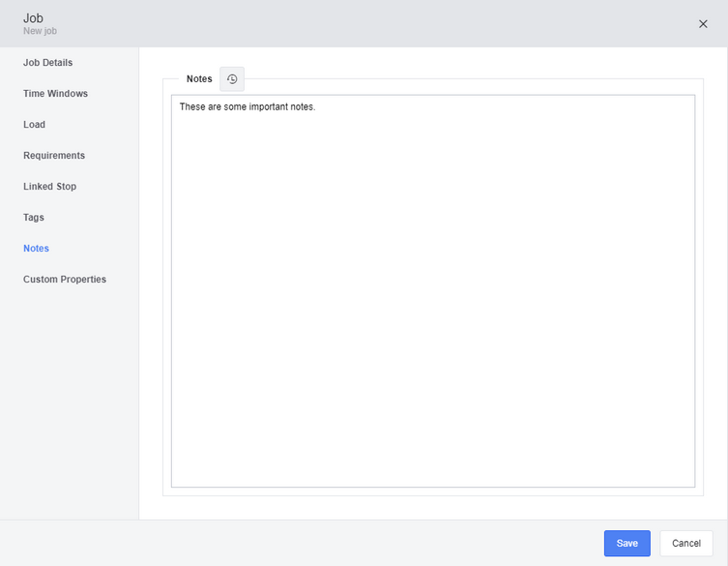Cancel the new job dialog

(x=686, y=543)
